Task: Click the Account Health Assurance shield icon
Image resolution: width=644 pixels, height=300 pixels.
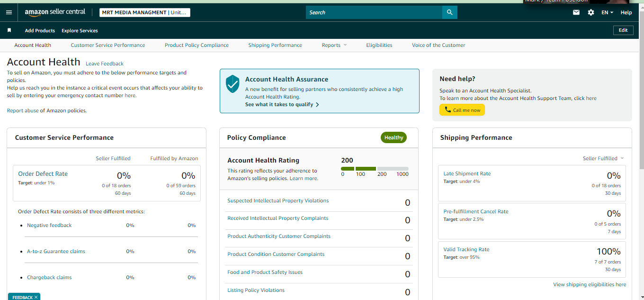Action: click(x=233, y=83)
